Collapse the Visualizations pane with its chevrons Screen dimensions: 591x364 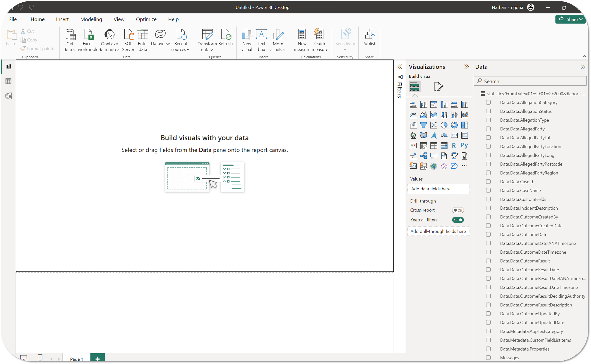(466, 67)
